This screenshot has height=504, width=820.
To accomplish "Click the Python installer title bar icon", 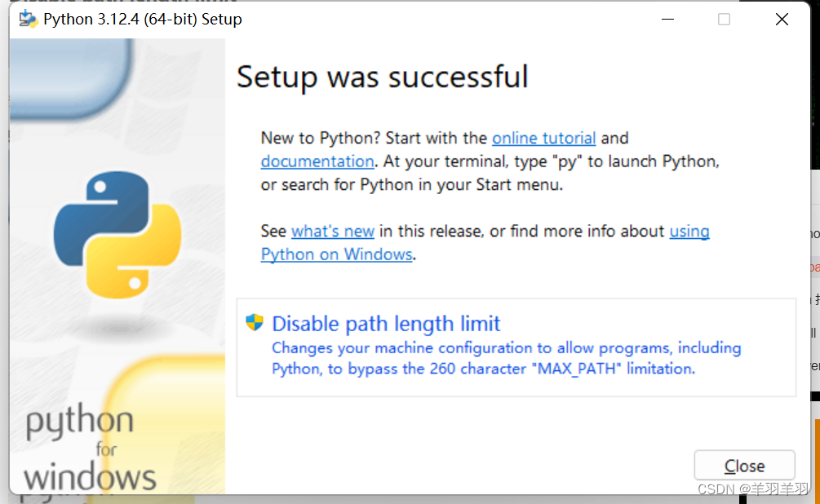I will (29, 20).
